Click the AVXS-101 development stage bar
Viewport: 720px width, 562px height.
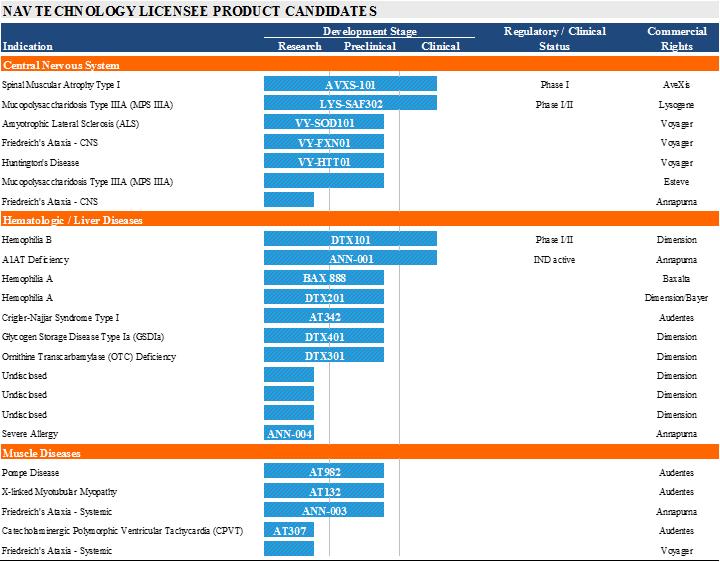pyautogui.click(x=350, y=85)
